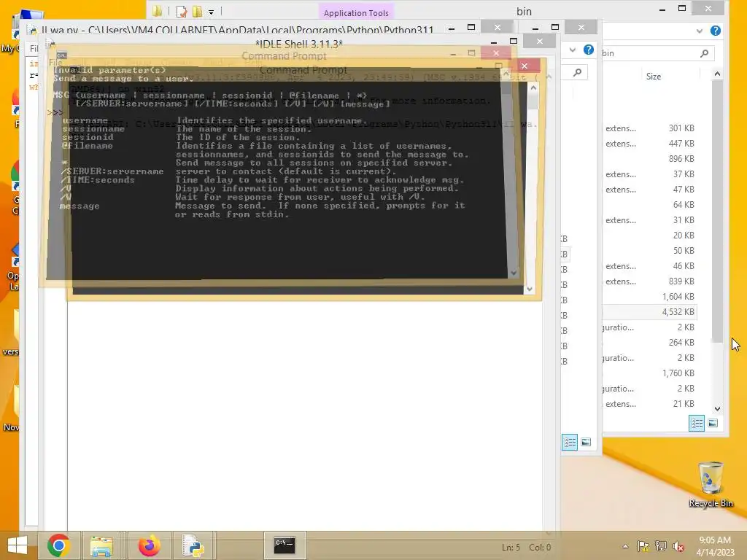Launch Firefox from the taskbar
The width and height of the screenshot is (747, 560).
pos(149,545)
